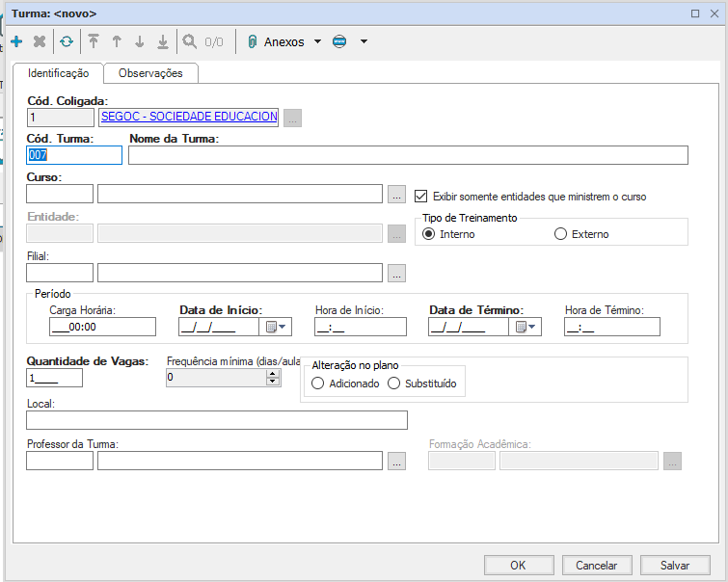This screenshot has width=728, height=582.
Task: Select the Interno training type
Action: point(429,234)
